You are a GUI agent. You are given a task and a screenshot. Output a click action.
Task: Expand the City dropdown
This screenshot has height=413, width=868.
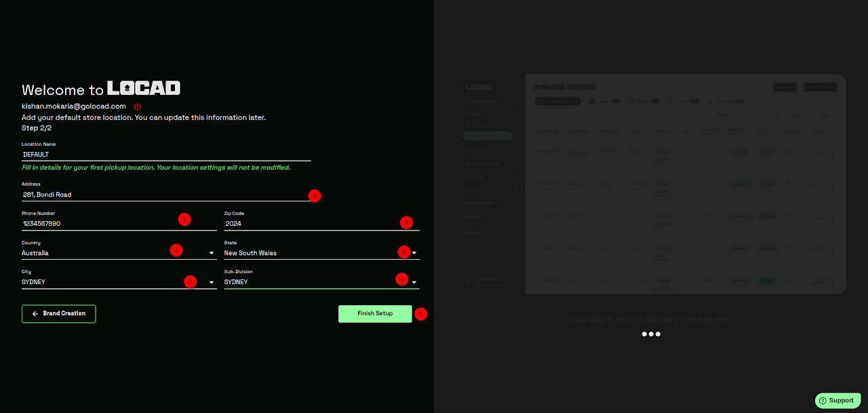pyautogui.click(x=119, y=282)
